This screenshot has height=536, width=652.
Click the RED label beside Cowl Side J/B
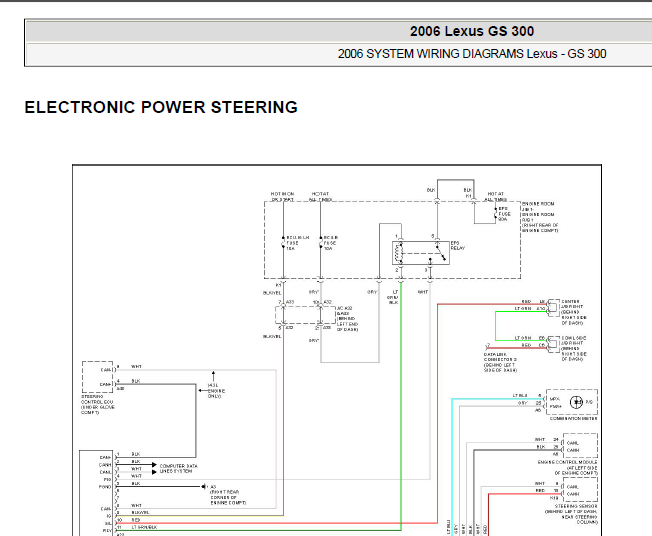(x=526, y=345)
